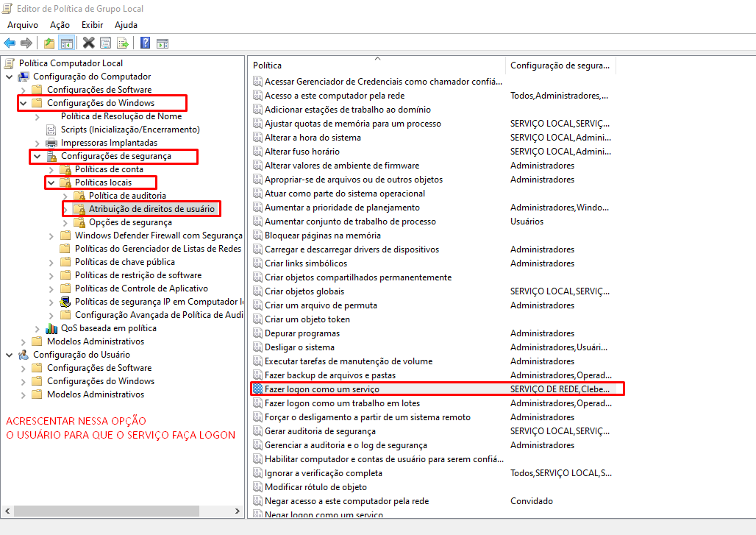Click the Política column header
Viewport: 756px width, 535px height.
377,65
